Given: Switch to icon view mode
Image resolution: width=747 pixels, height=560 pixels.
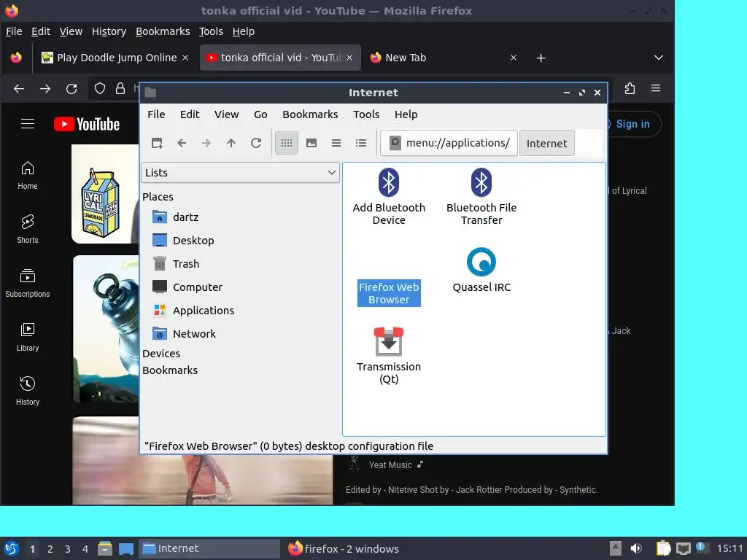Looking at the screenshot, I should [286, 143].
